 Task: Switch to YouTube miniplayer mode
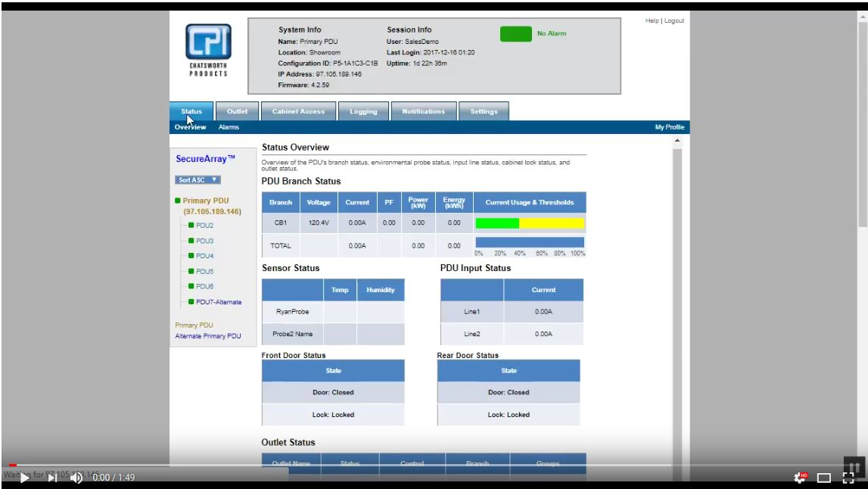[822, 478]
